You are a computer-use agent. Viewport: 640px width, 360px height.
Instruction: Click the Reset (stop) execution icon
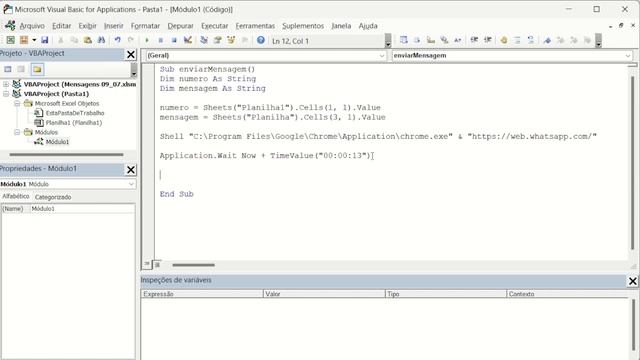[x=174, y=40]
